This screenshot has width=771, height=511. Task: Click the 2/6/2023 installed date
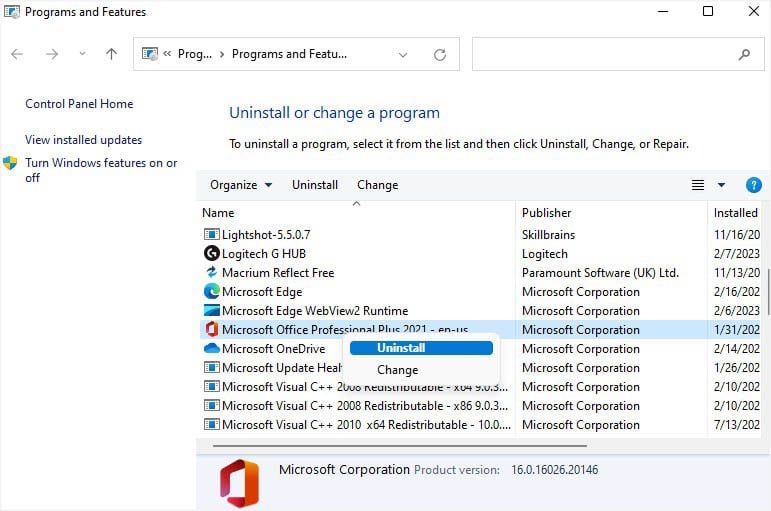[737, 311]
